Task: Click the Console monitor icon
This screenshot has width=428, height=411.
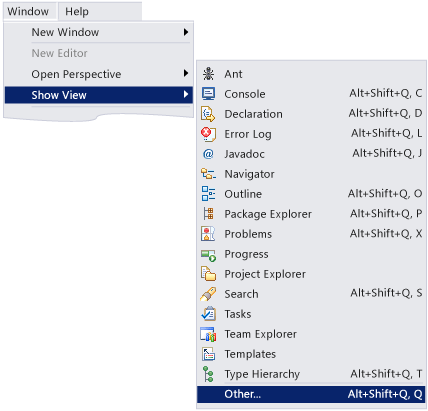Action: coord(208,94)
